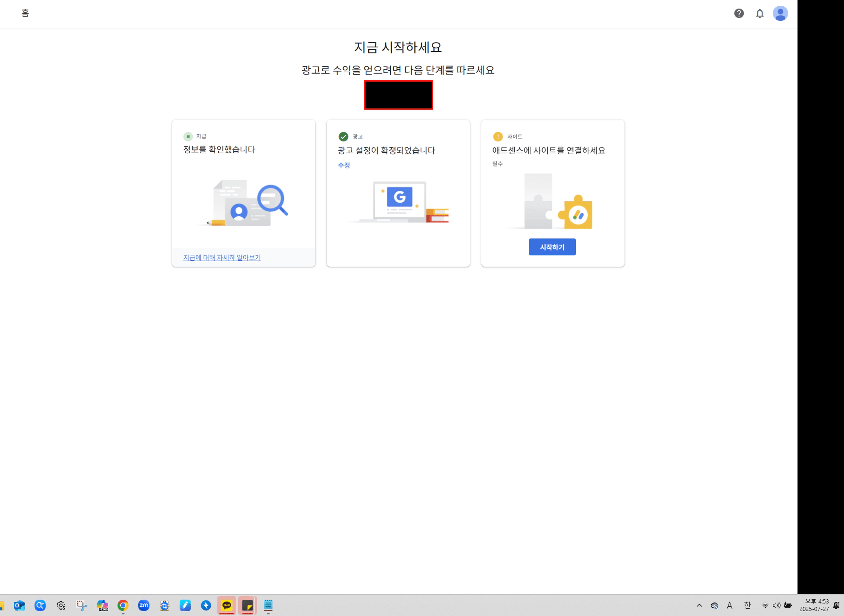Open the battery status tray icon
Image resolution: width=844 pixels, height=616 pixels.
(x=788, y=605)
